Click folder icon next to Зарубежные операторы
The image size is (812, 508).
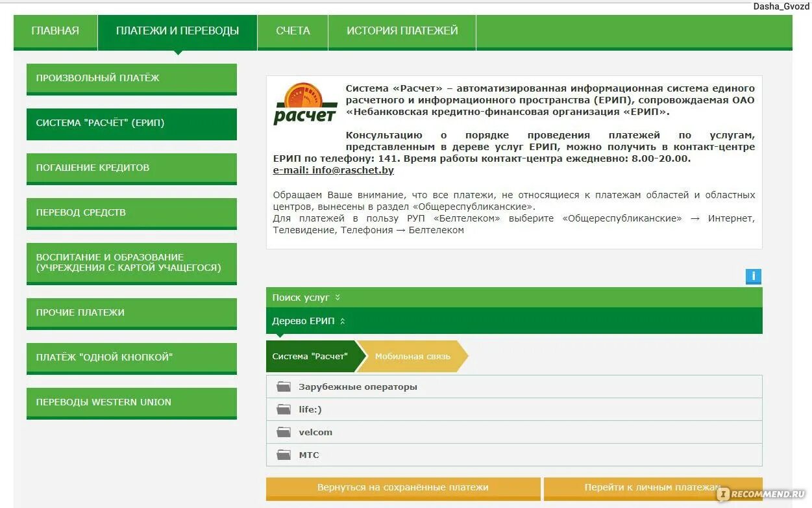[x=284, y=387]
